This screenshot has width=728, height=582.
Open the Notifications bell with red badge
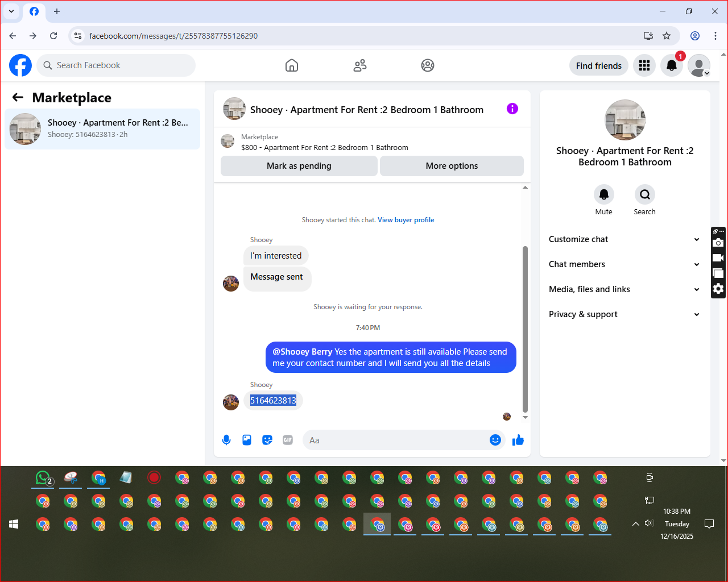(672, 65)
